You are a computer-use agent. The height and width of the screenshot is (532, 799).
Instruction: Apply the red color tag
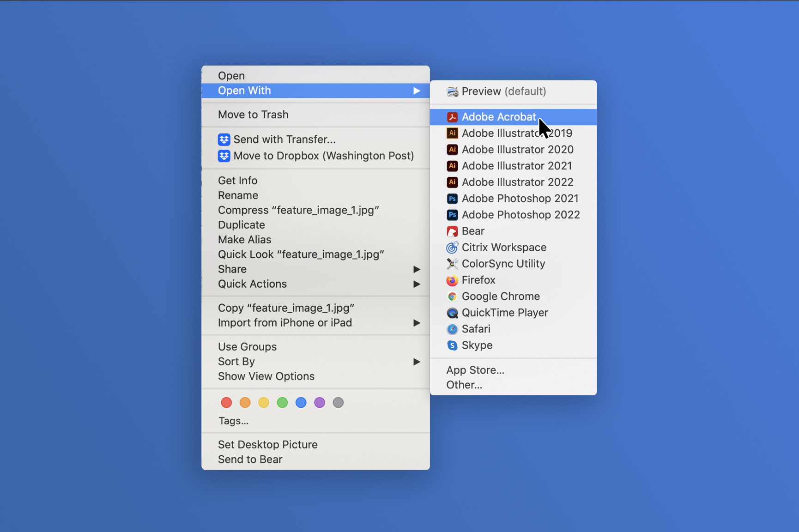(x=226, y=403)
